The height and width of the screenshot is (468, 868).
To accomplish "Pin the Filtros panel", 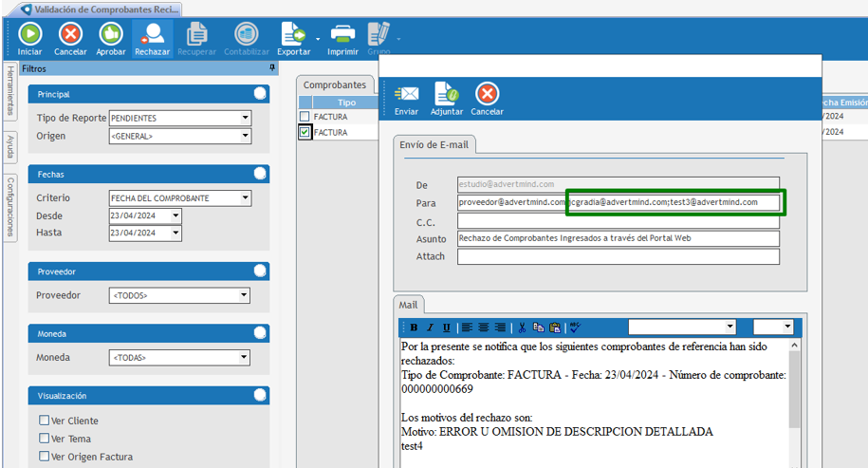I will coord(272,68).
